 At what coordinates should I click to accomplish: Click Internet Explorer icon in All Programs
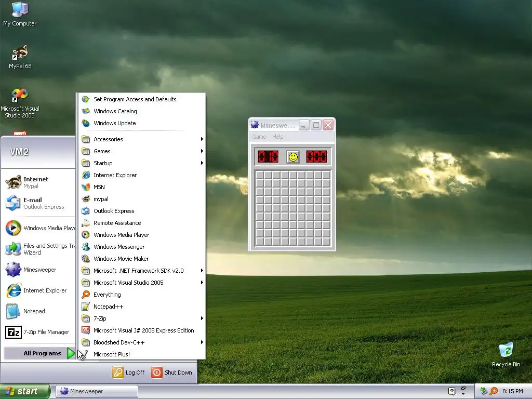(86, 175)
